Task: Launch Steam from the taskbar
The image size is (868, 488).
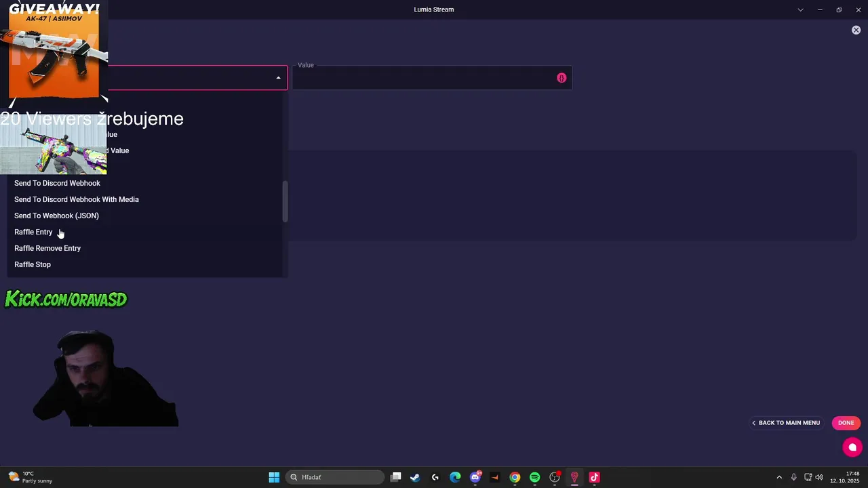Action: [x=415, y=477]
